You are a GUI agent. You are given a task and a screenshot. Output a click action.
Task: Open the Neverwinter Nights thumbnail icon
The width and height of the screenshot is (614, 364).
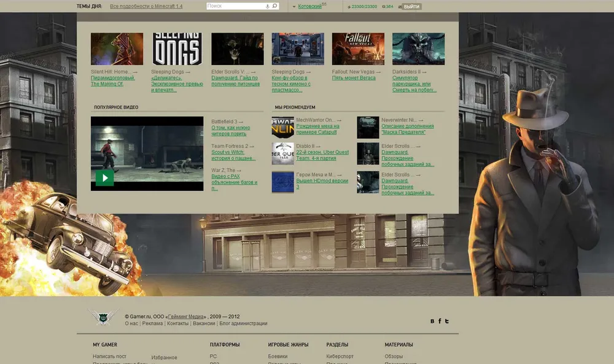368,127
